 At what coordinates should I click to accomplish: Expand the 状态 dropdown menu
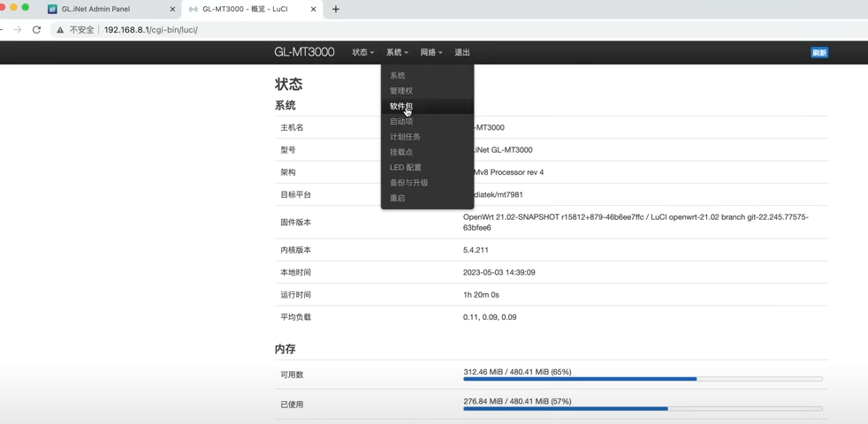pyautogui.click(x=363, y=53)
